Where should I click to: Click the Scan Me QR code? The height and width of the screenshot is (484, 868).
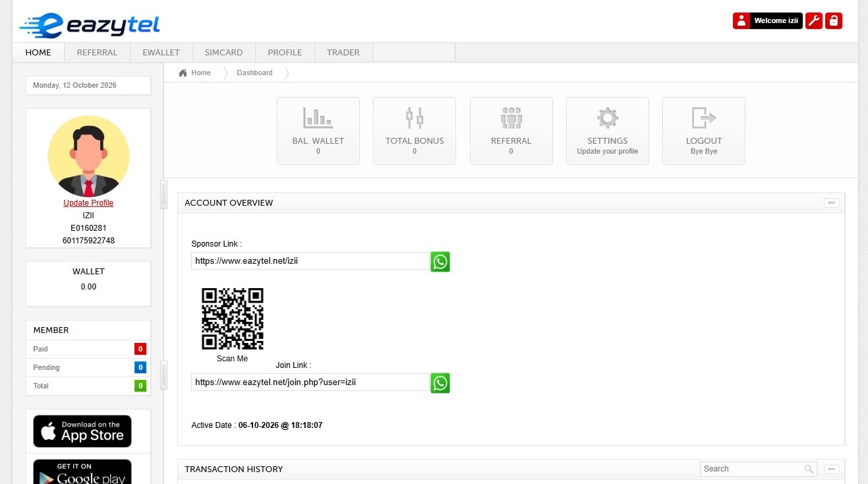pyautogui.click(x=233, y=318)
